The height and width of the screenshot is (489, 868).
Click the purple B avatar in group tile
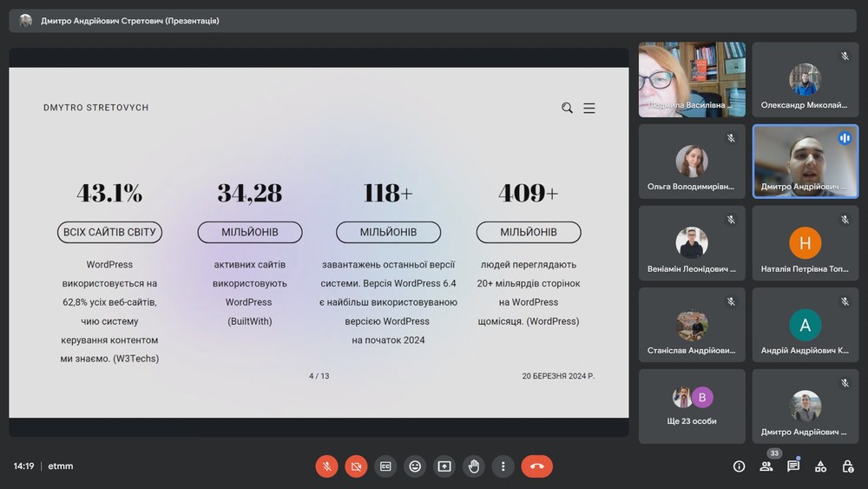pos(702,397)
